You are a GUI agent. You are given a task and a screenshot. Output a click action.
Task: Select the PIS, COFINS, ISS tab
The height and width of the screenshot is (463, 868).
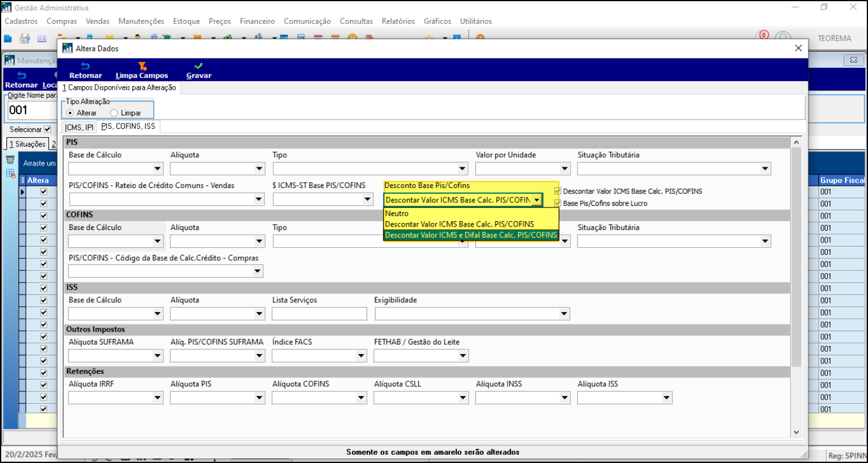click(128, 127)
